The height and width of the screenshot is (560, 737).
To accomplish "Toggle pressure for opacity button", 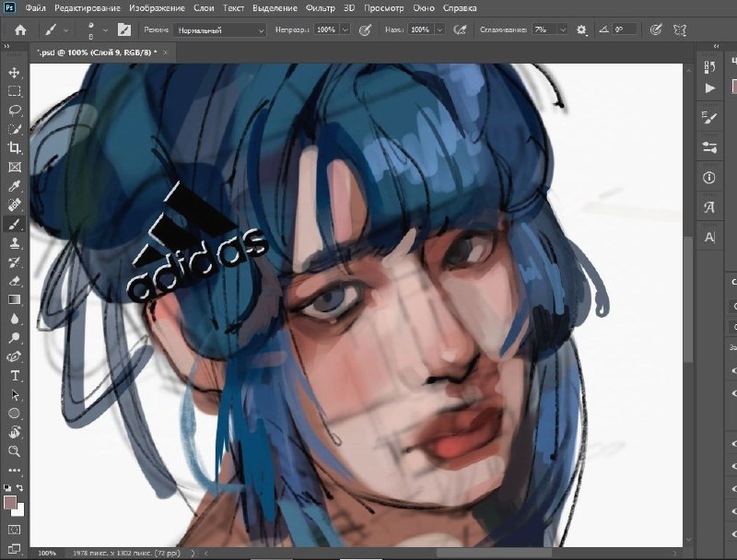I will [365, 30].
